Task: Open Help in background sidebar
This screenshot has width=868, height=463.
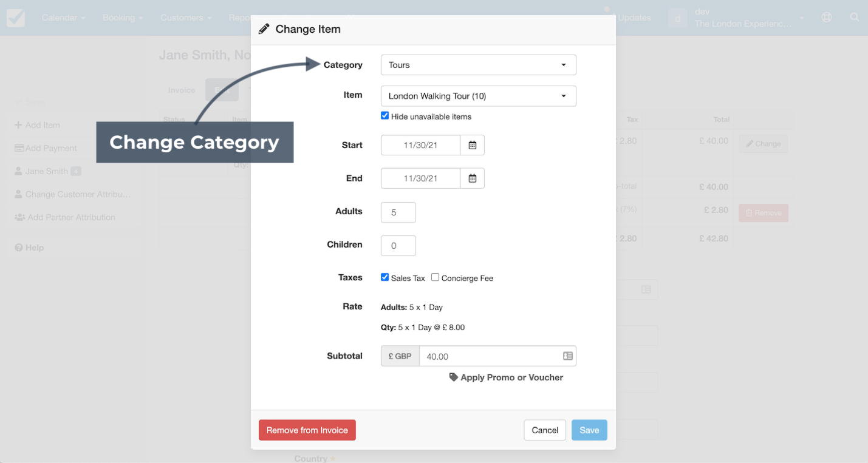Action: [29, 248]
